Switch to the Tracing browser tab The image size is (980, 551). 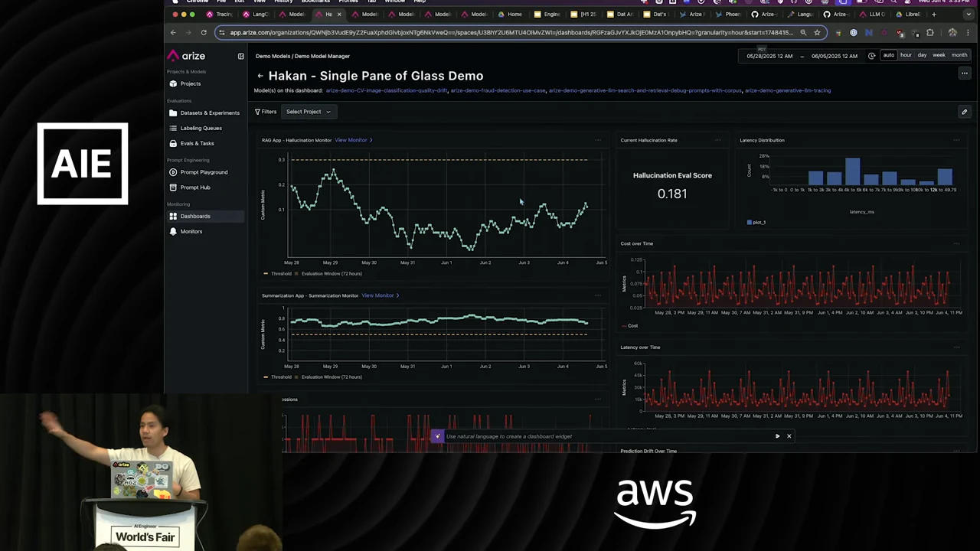coord(220,14)
